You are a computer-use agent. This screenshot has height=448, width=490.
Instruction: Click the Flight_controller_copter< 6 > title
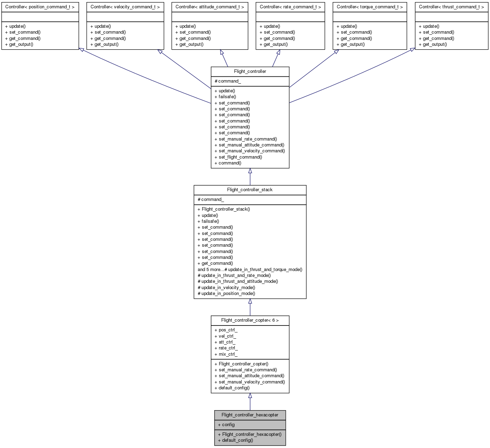point(250,320)
